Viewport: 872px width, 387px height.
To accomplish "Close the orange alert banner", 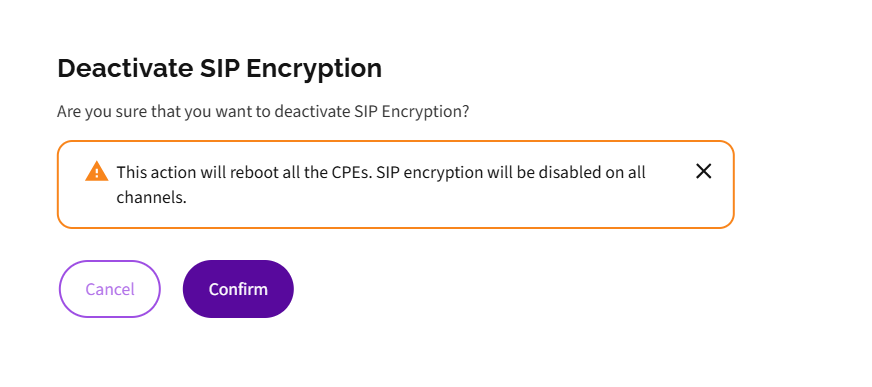I will [x=703, y=171].
